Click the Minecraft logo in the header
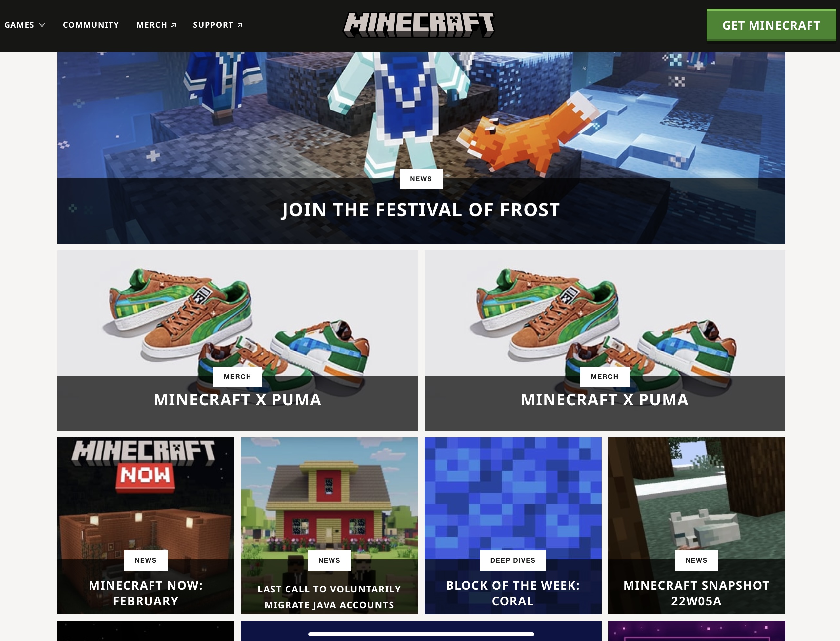The width and height of the screenshot is (840, 641). (x=419, y=25)
